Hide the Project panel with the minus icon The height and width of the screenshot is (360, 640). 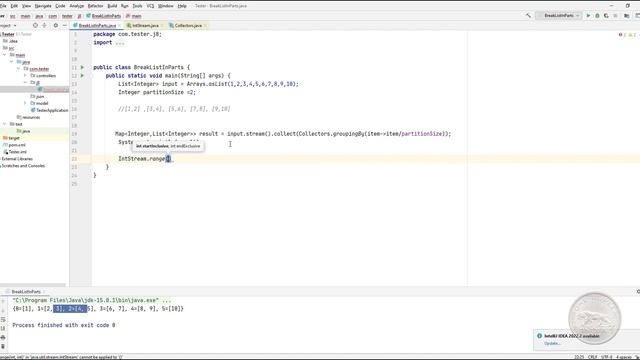pyautogui.click(x=64, y=25)
